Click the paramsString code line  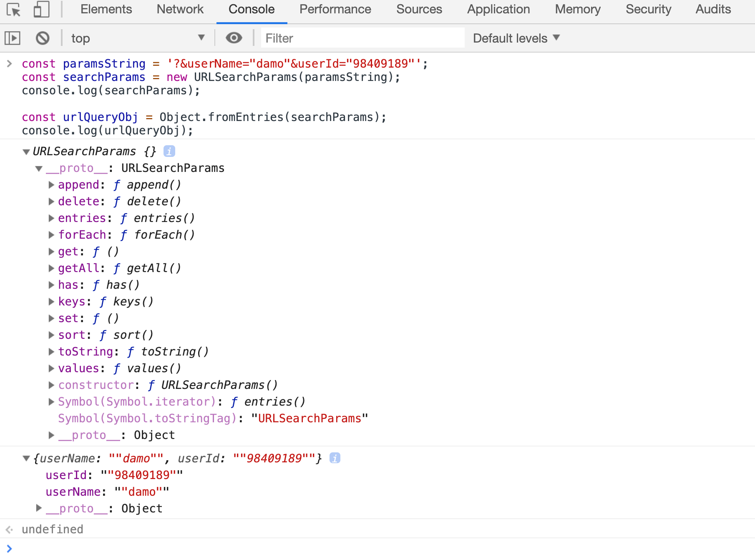click(x=225, y=63)
